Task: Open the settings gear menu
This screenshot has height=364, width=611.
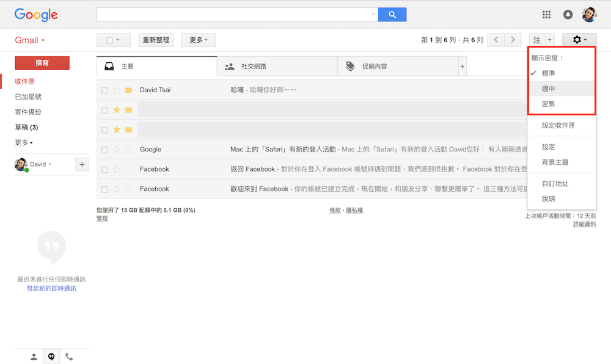Action: [x=579, y=40]
